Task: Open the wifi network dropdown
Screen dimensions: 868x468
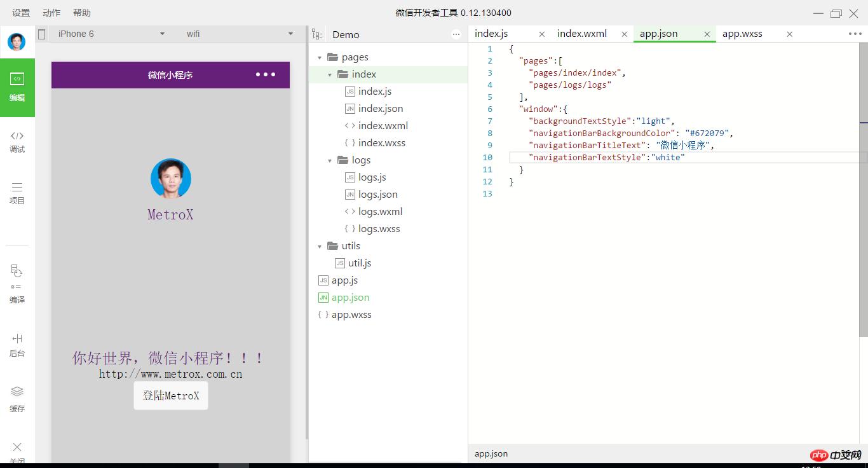Action: (240, 34)
